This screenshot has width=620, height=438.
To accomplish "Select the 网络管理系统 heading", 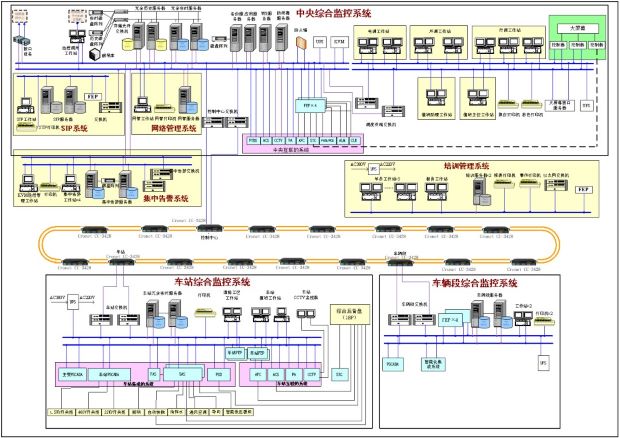I will point(174,128).
